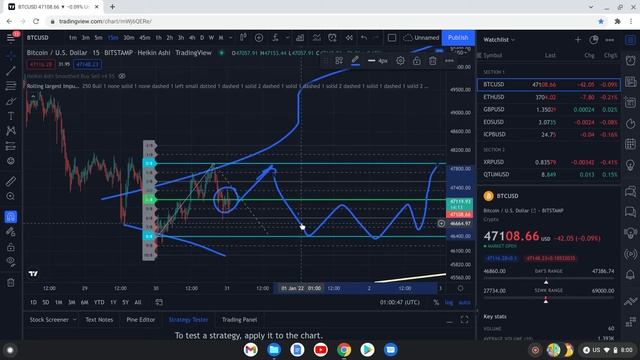This screenshot has width=640, height=360.
Task: Open the compare or add symbol button
Action: (259, 38)
